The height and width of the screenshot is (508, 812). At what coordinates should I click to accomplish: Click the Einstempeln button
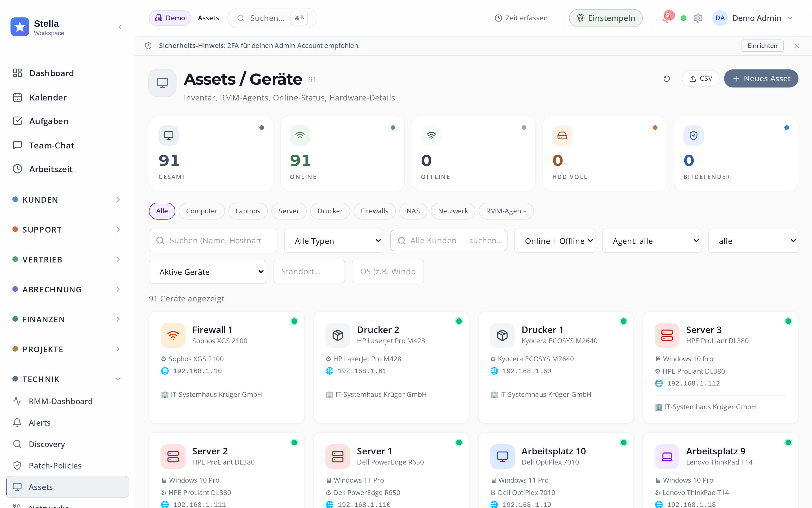[x=606, y=18]
